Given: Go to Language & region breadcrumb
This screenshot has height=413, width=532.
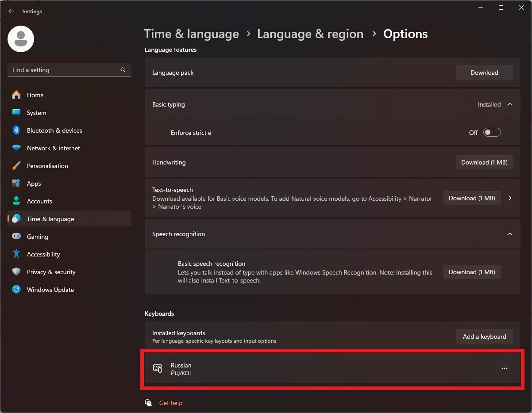Looking at the screenshot, I should point(310,34).
